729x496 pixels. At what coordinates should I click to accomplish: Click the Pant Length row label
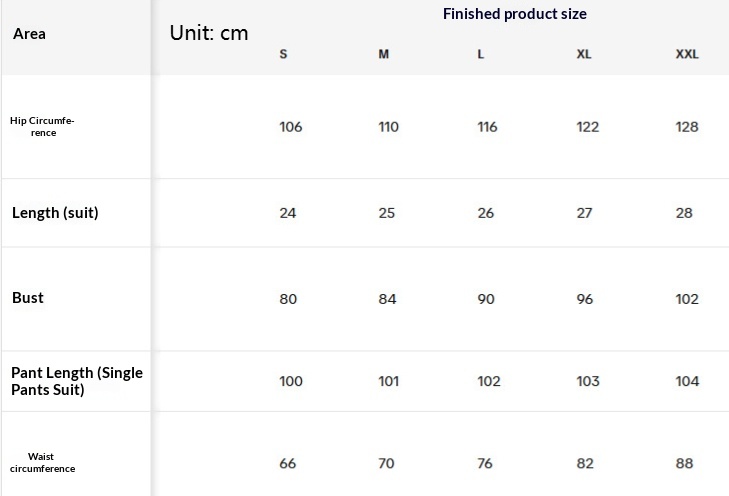(x=77, y=381)
